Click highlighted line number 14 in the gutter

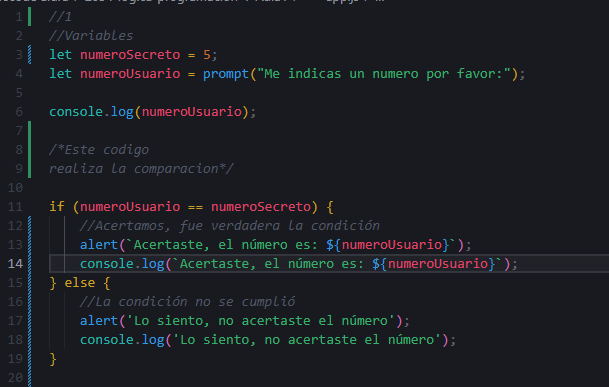[x=16, y=264]
